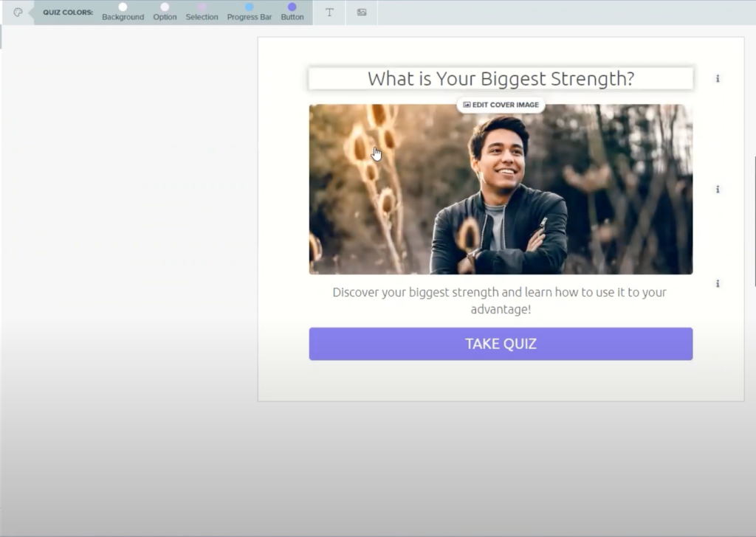Pick the Progress Bar color swatch
756x537 pixels.
coord(250,7)
